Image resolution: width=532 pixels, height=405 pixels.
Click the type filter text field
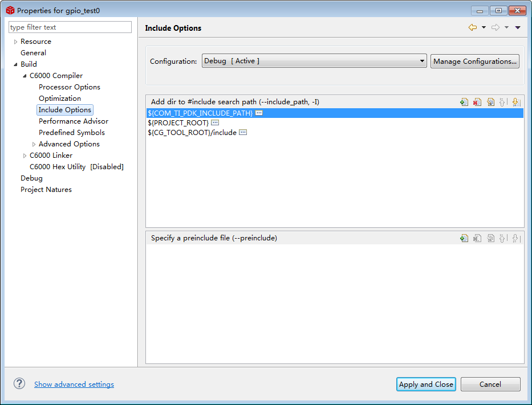click(70, 27)
